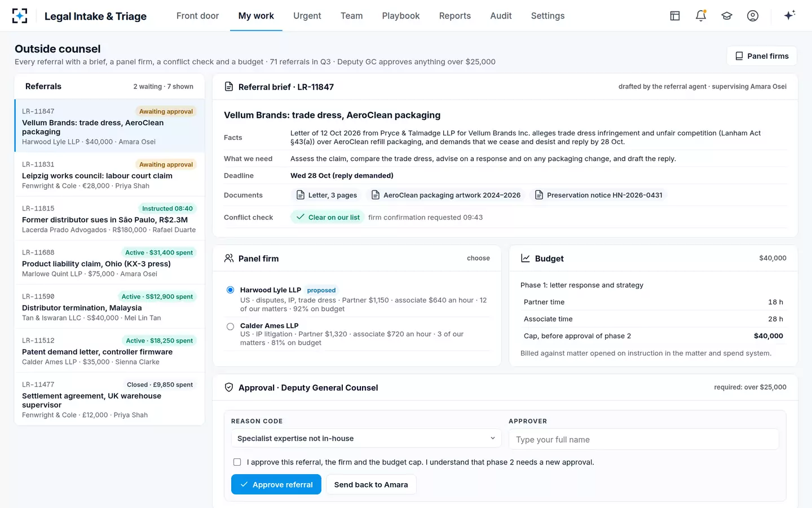
Task: Open the user account profile icon
Action: click(x=753, y=16)
